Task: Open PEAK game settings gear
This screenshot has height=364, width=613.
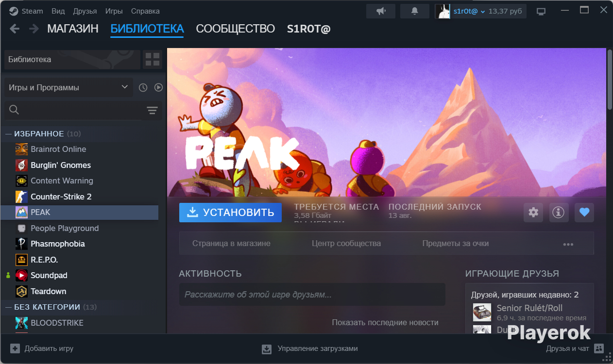Action: [533, 213]
